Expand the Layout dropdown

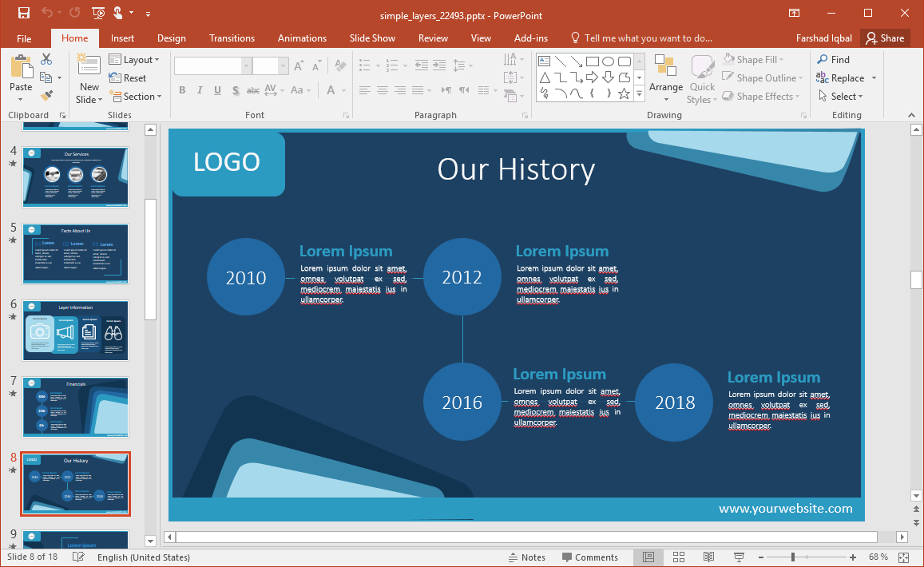click(134, 60)
